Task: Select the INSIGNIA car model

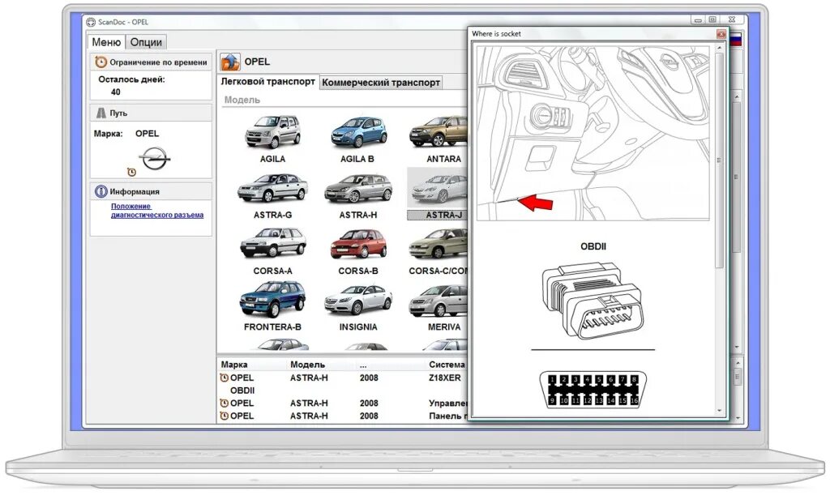Action: [x=357, y=308]
